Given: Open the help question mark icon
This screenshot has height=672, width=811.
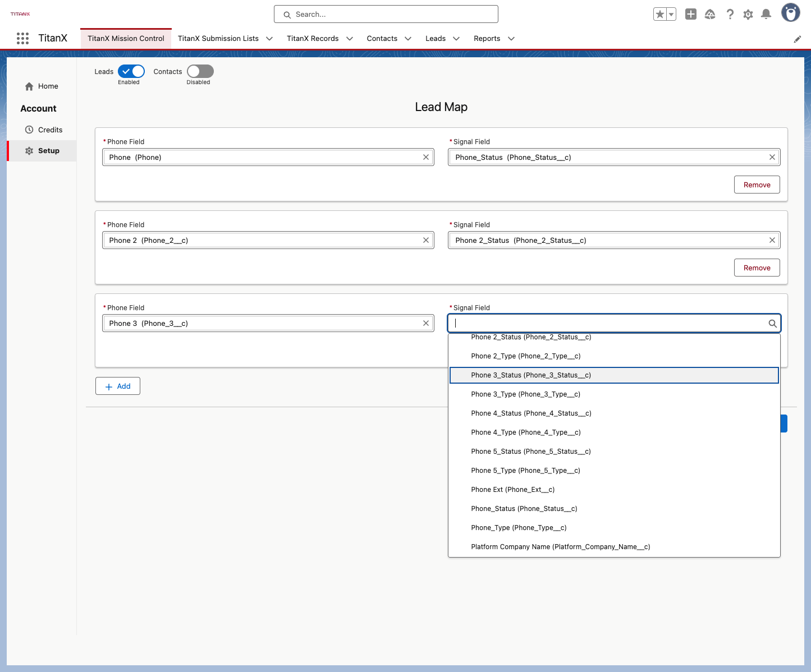Looking at the screenshot, I should (x=730, y=14).
